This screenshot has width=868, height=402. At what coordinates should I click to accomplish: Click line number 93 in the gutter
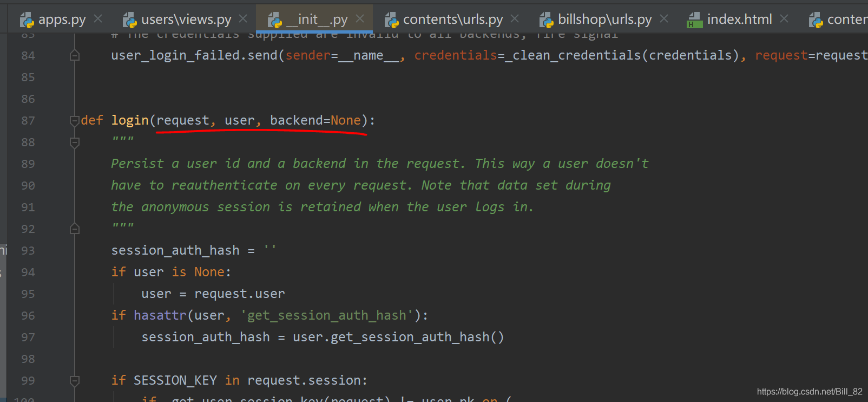click(x=28, y=251)
